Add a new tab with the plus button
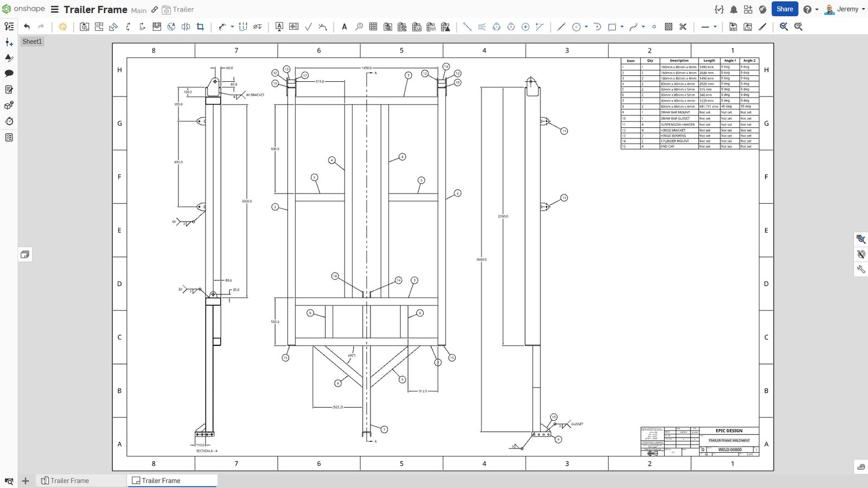The width and height of the screenshot is (868, 488). pyautogui.click(x=25, y=480)
